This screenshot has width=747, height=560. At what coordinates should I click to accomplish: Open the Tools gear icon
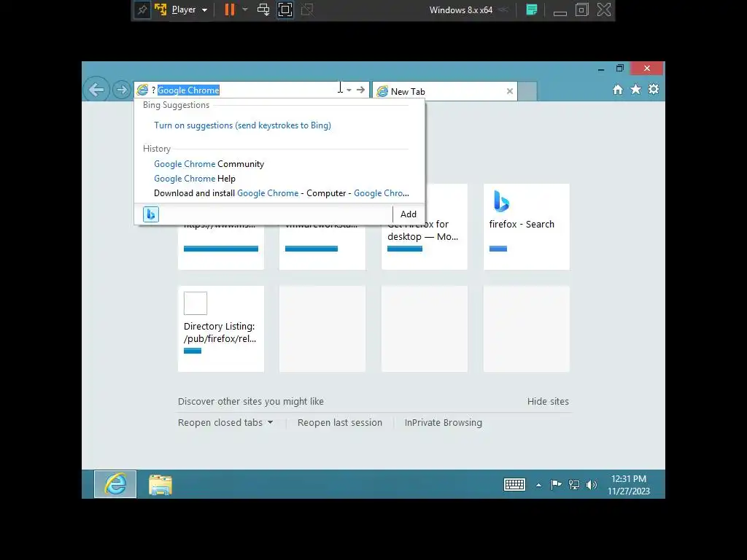(x=654, y=89)
